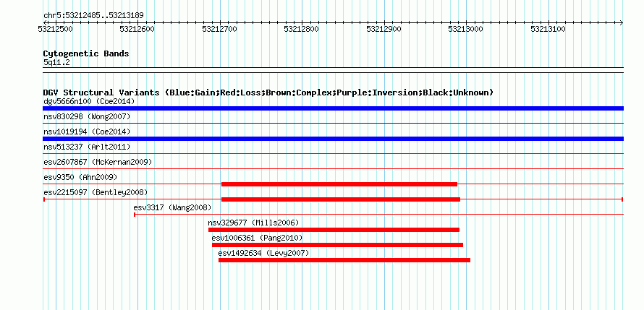Click the 53212500 ruler position

pyautogui.click(x=54, y=30)
